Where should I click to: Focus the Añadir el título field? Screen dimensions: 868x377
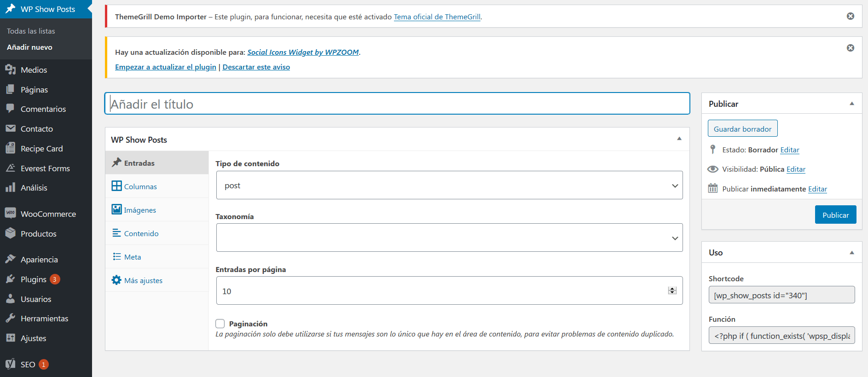[397, 104]
